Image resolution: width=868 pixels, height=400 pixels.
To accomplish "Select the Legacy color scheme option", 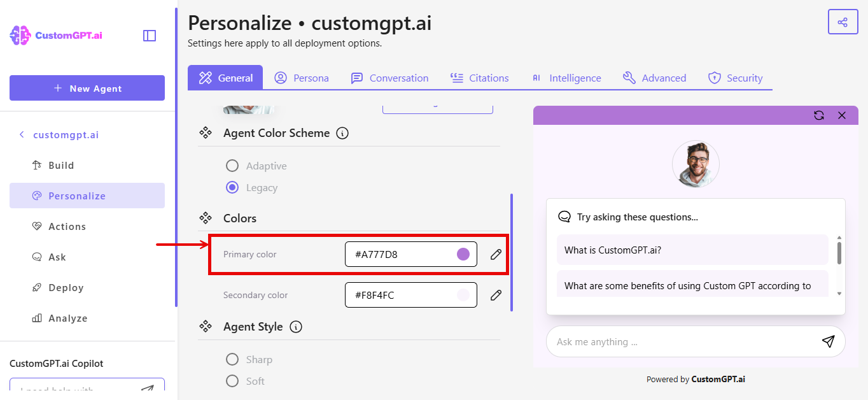I will click(232, 187).
